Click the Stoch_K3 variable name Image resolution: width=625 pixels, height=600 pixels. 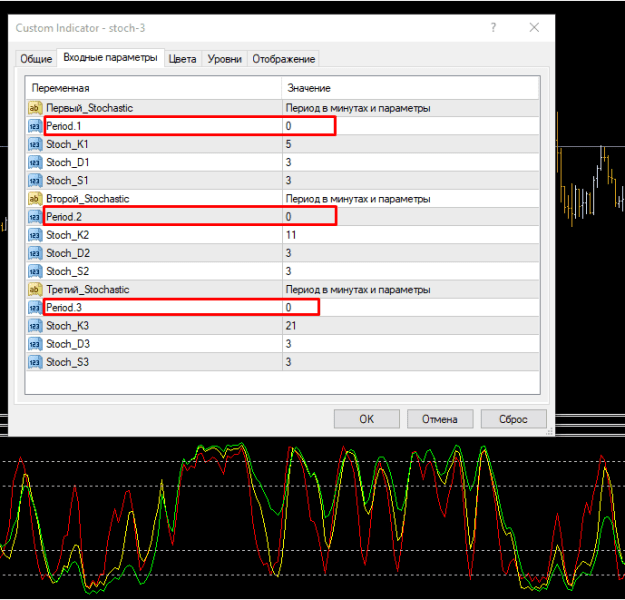click(x=67, y=326)
